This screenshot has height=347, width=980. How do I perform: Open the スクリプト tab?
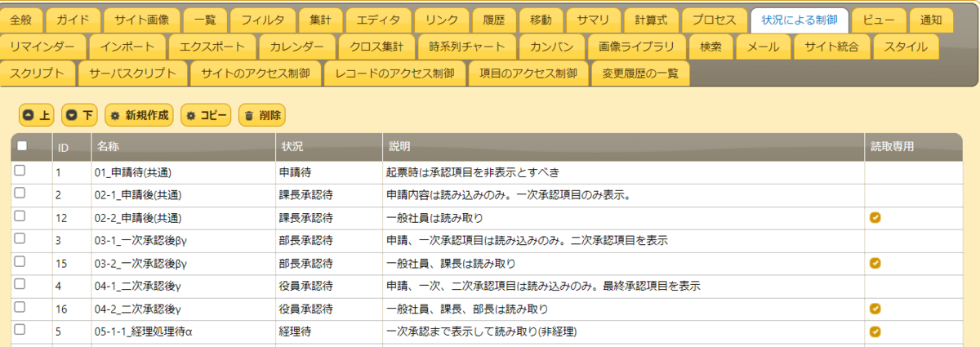pyautogui.click(x=38, y=73)
